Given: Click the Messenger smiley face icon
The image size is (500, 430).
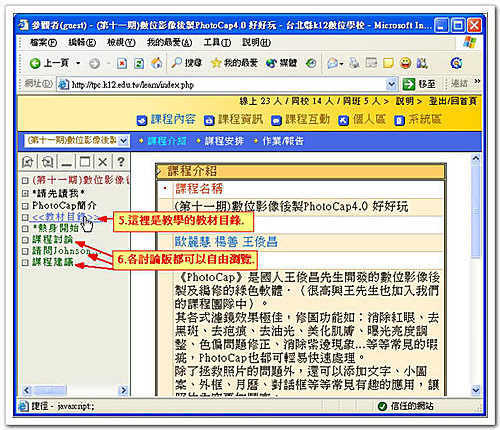Looking at the screenshot, I should tap(405, 63).
